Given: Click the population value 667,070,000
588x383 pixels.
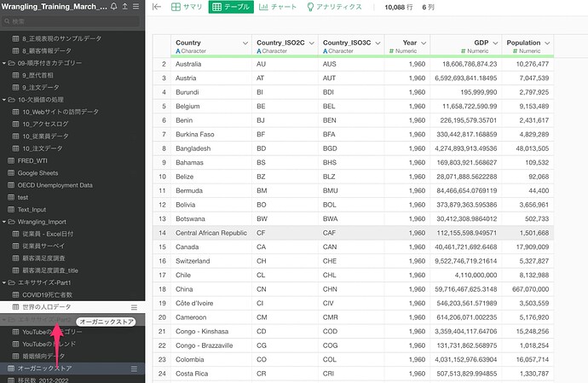Looking at the screenshot, I should pos(530,289).
